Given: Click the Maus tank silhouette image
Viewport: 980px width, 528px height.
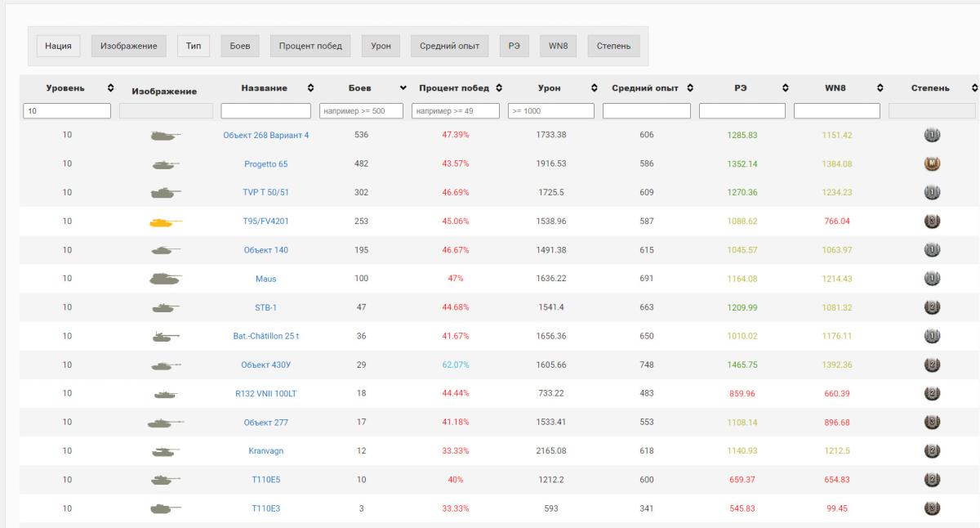Looking at the screenshot, I should [166, 279].
